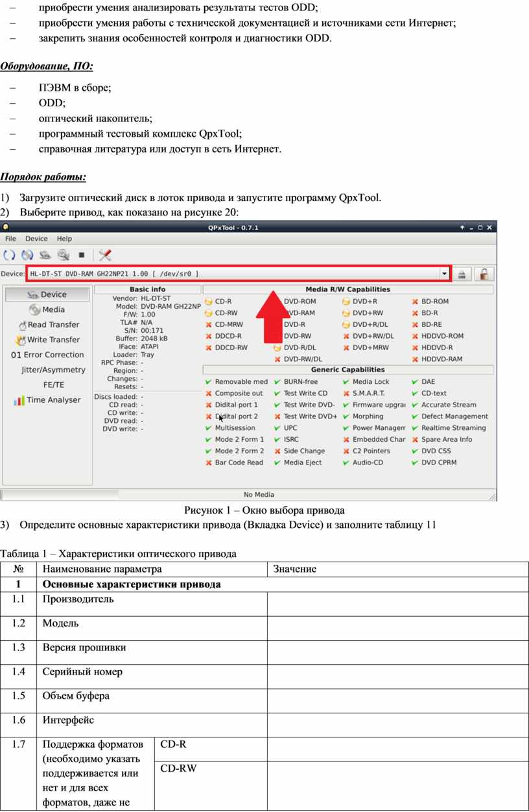Viewport: 529px width, 812px height.
Task: Open the device selection combo box
Action: (x=238, y=274)
